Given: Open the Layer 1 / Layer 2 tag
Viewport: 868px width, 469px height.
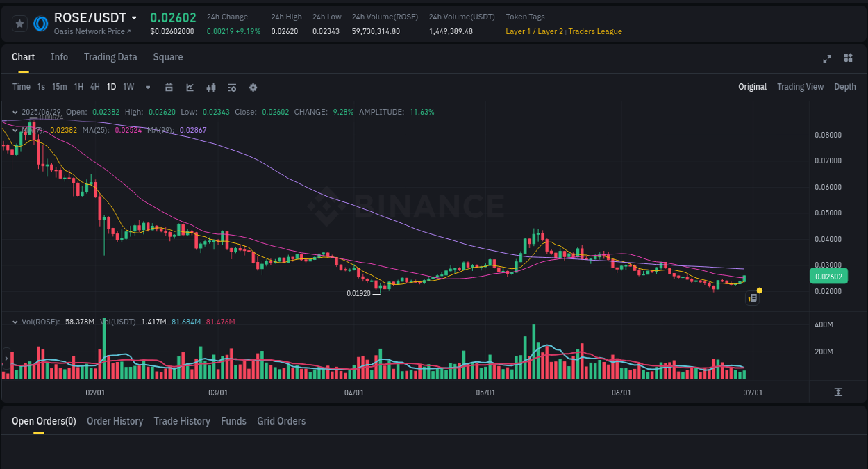Looking at the screenshot, I should pos(534,31).
